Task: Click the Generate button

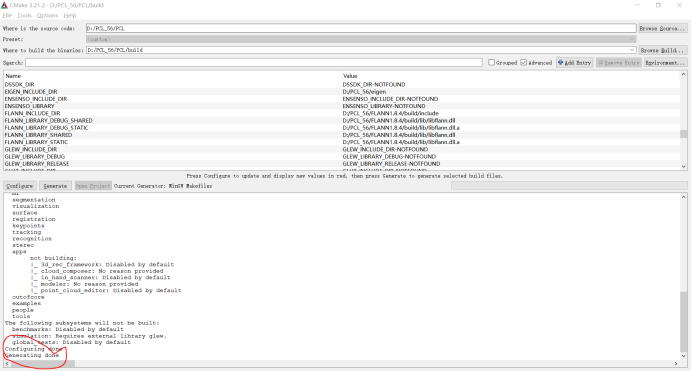Action: [55, 186]
